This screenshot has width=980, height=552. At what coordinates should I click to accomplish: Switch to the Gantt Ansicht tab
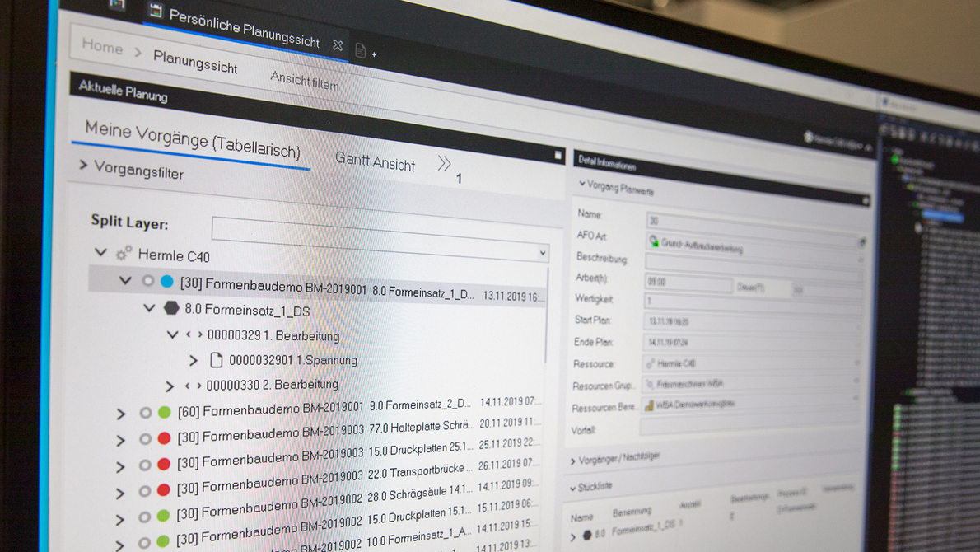(375, 161)
